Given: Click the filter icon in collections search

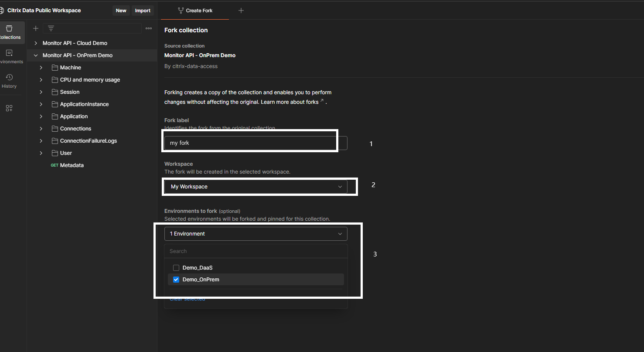Looking at the screenshot, I should click(51, 28).
